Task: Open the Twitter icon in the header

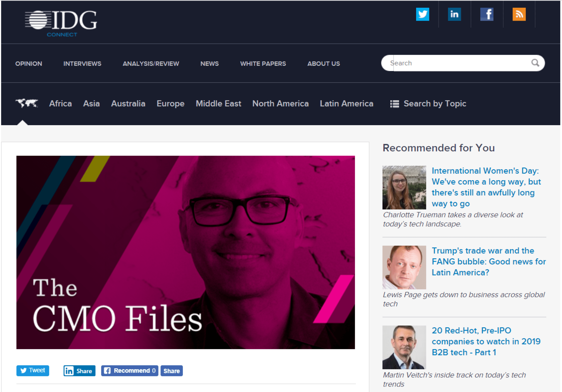Action: (422, 14)
